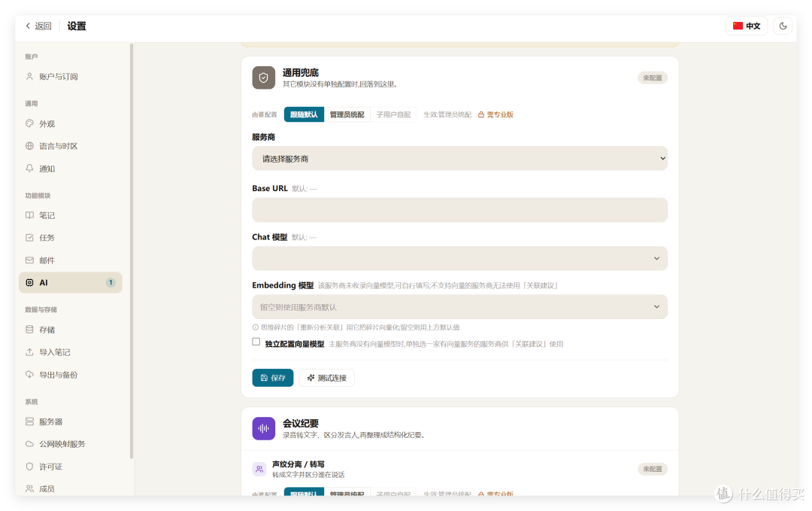Click the 许可证 shield icon
Screen dimensions: 812x511
pyautogui.click(x=29, y=467)
